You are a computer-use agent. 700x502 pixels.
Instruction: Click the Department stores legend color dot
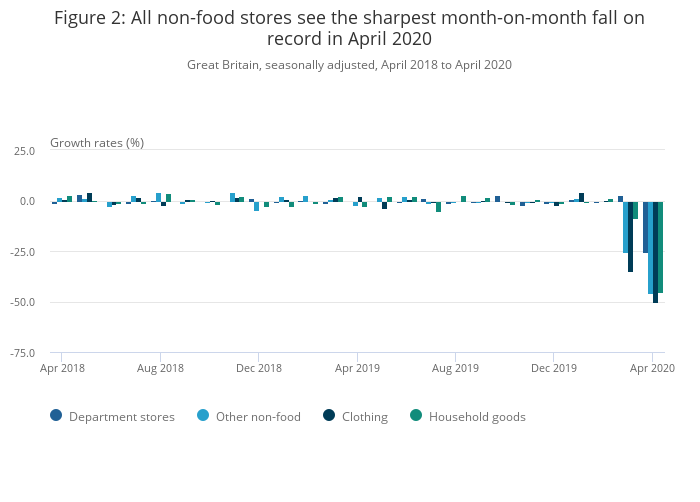pos(56,416)
